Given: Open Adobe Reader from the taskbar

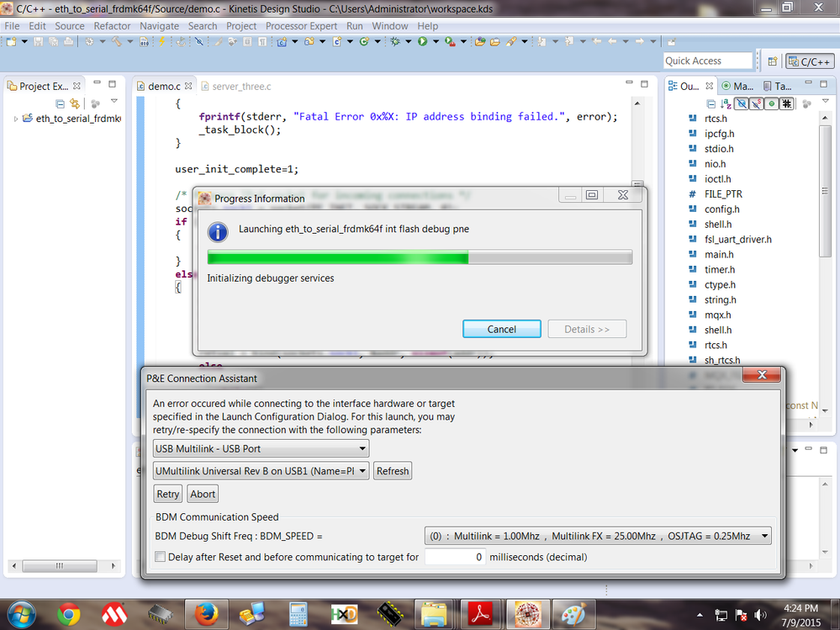Looking at the screenshot, I should point(480,614).
